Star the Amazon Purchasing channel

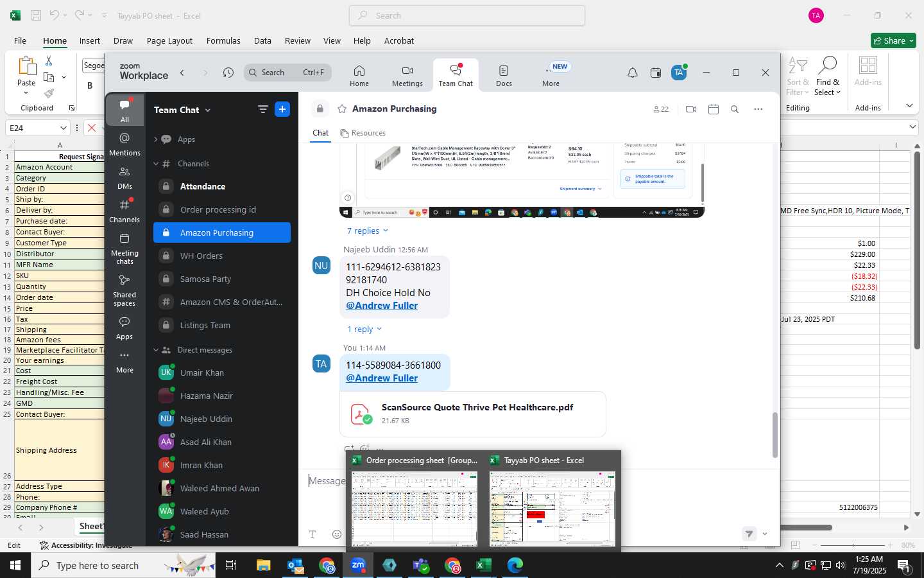(x=342, y=109)
